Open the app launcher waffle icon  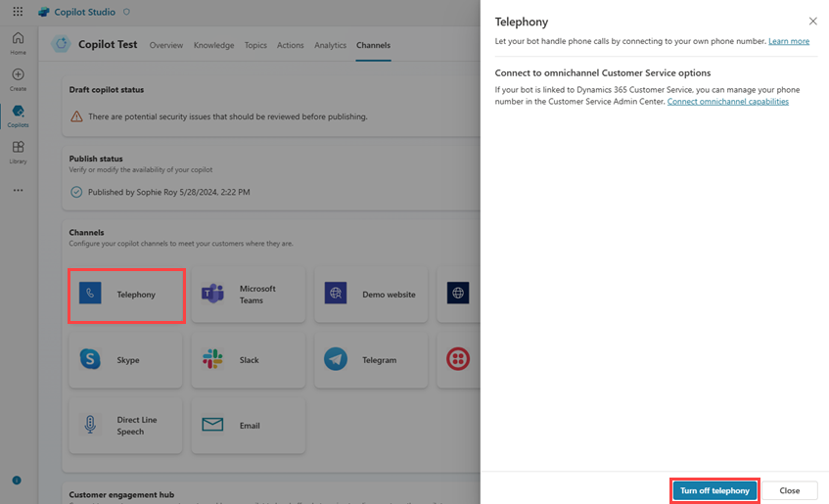click(18, 11)
